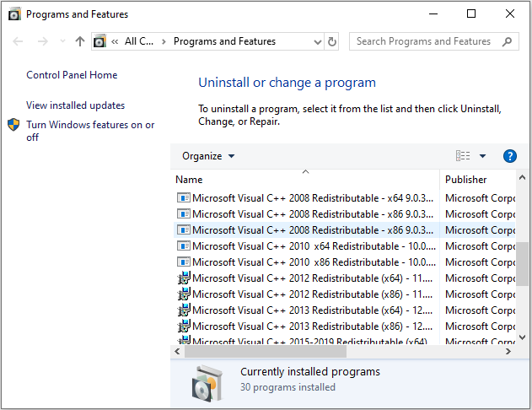Click the Up arrow navigation icon
Viewport: 532px width, 410px height.
point(80,41)
